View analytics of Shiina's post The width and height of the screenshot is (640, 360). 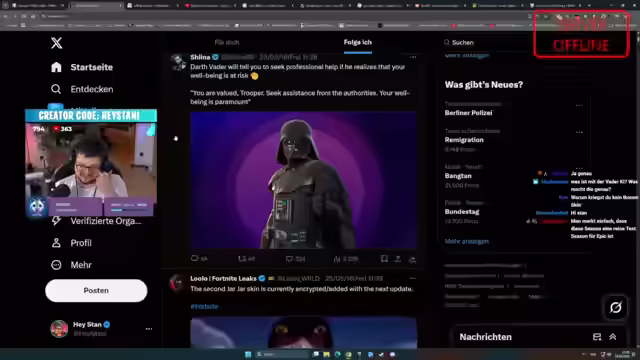pyautogui.click(x=337, y=258)
